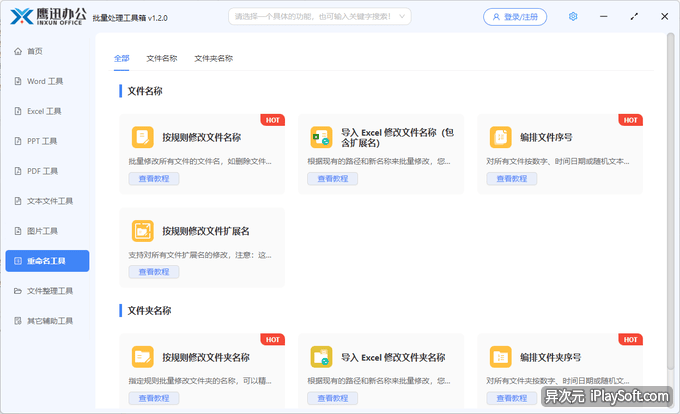
Task: Click the Word 工具 document icon
Action: (x=18, y=81)
